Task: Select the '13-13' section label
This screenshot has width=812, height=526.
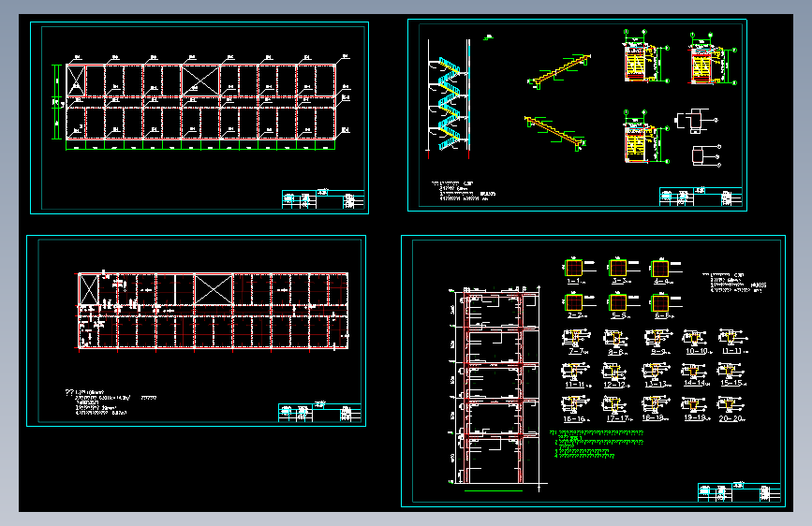Action: click(x=657, y=384)
